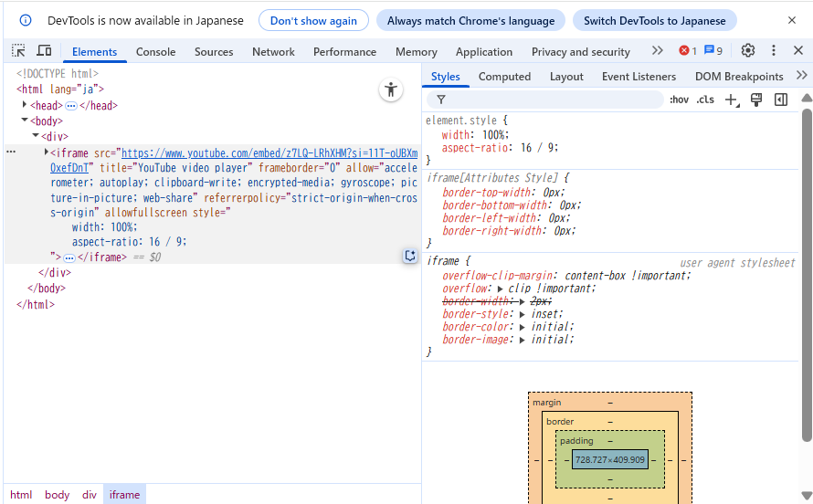This screenshot has width=813, height=504.
Task: Click the red error count badge
Action: click(x=687, y=51)
